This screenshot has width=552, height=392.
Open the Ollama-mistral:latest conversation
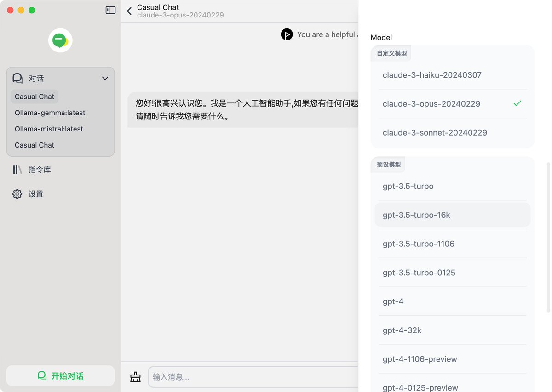[x=49, y=129]
